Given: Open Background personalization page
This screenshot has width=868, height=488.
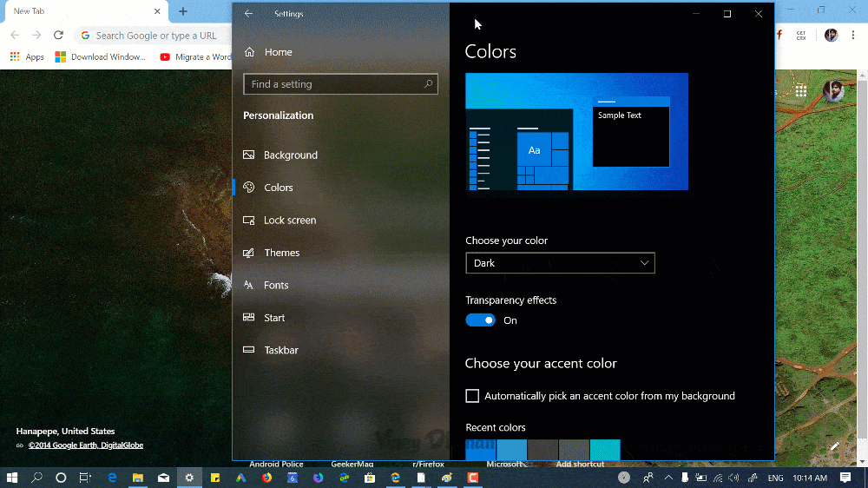Looking at the screenshot, I should point(280,155).
